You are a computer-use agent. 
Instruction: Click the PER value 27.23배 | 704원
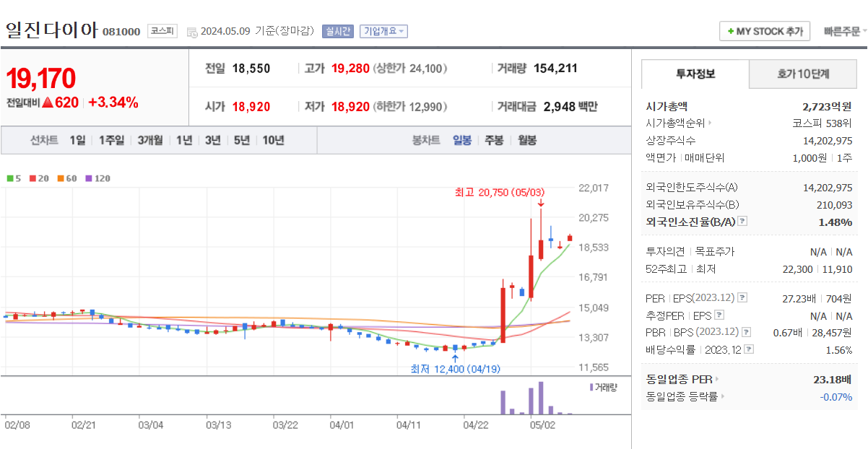818,298
